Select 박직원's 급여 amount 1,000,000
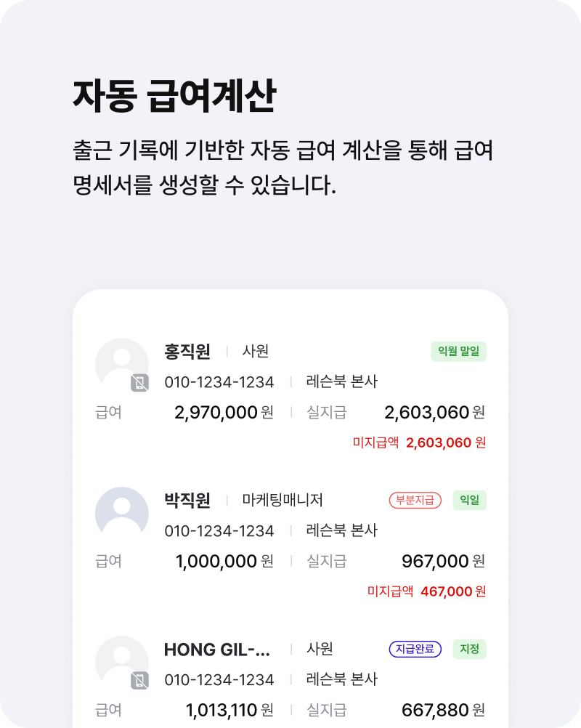This screenshot has height=728, width=581. coord(216,562)
